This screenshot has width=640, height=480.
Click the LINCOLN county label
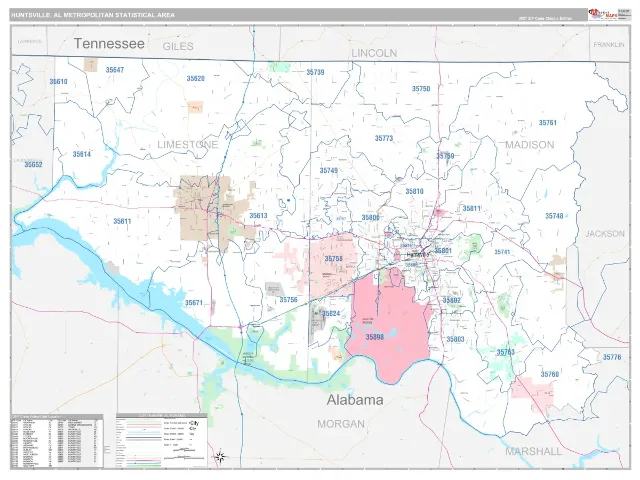pyautogui.click(x=374, y=53)
